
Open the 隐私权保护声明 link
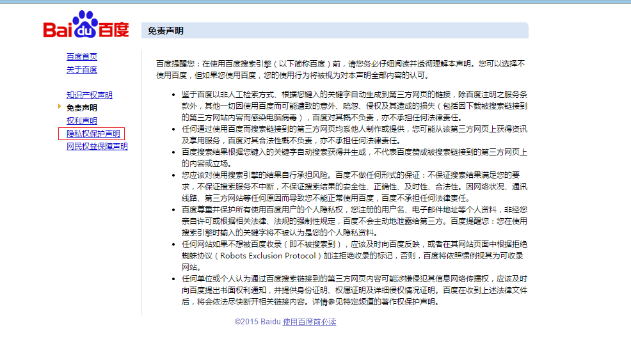point(93,134)
